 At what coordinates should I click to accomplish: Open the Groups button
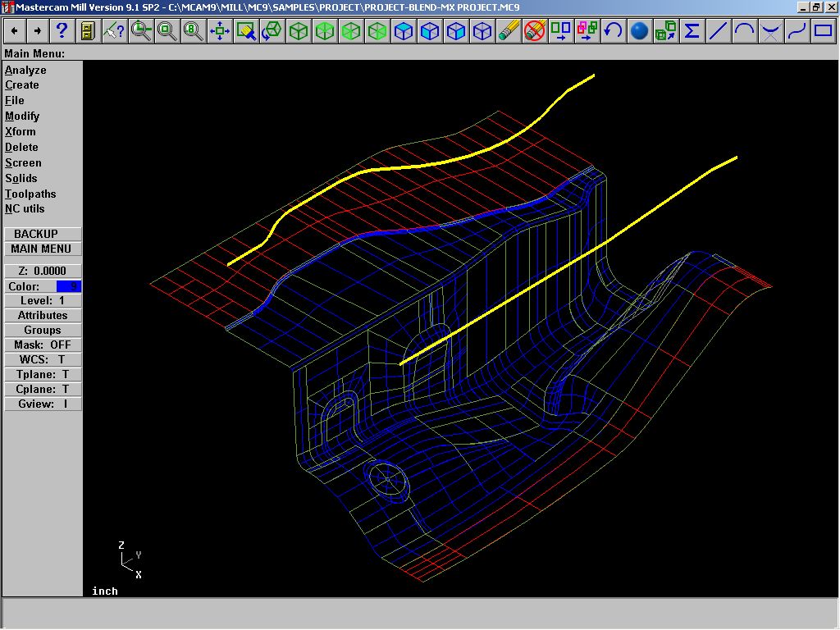click(x=43, y=331)
